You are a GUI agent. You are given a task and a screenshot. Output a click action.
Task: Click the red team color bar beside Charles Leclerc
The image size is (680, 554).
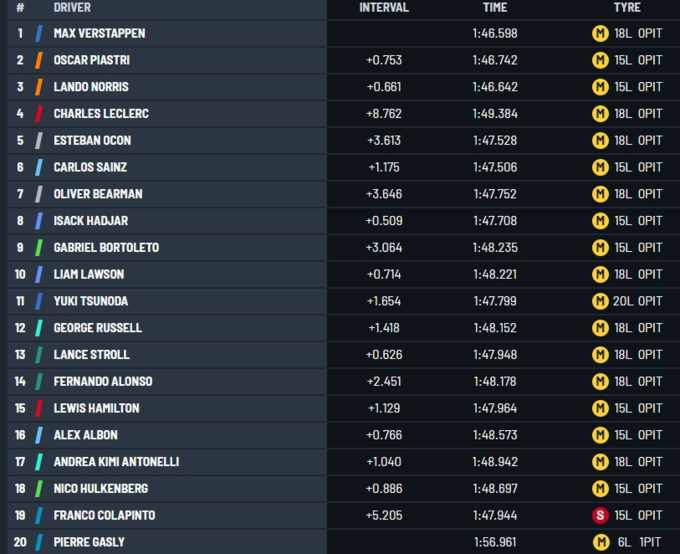39,114
